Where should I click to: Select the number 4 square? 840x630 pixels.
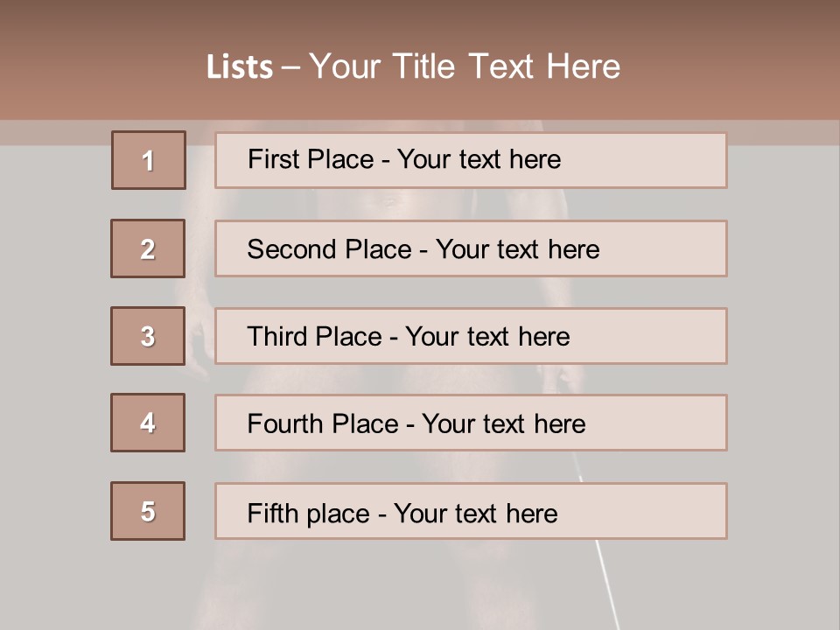point(148,423)
